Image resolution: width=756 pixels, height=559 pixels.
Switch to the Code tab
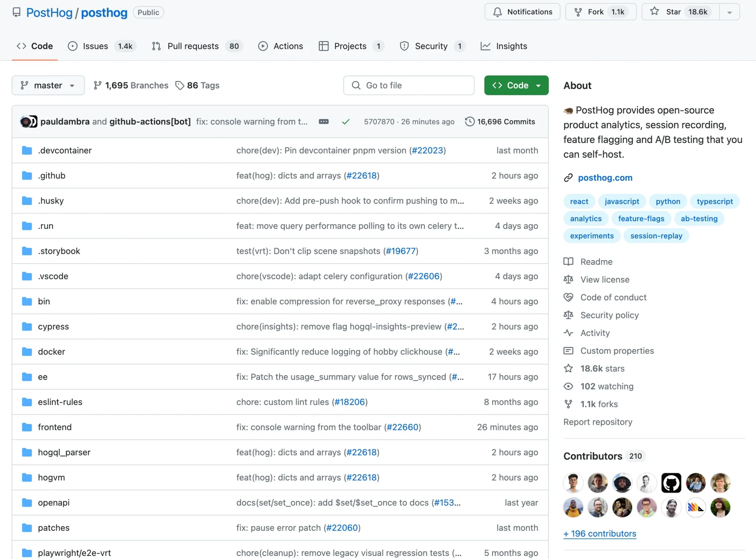35,46
